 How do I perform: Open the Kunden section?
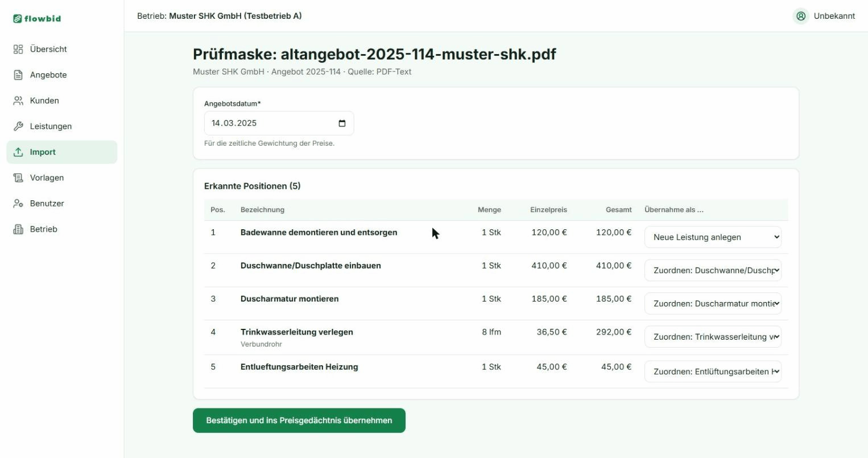point(61,101)
